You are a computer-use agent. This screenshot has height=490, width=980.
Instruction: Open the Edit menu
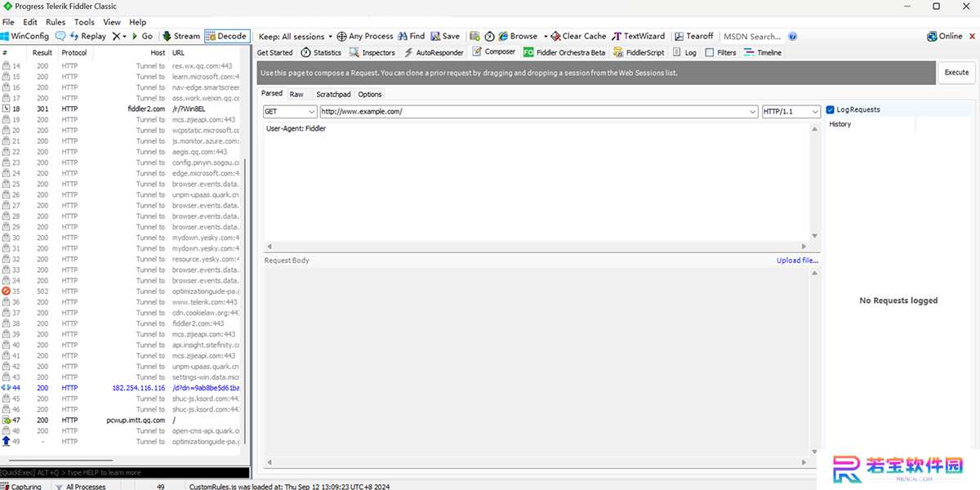(30, 22)
